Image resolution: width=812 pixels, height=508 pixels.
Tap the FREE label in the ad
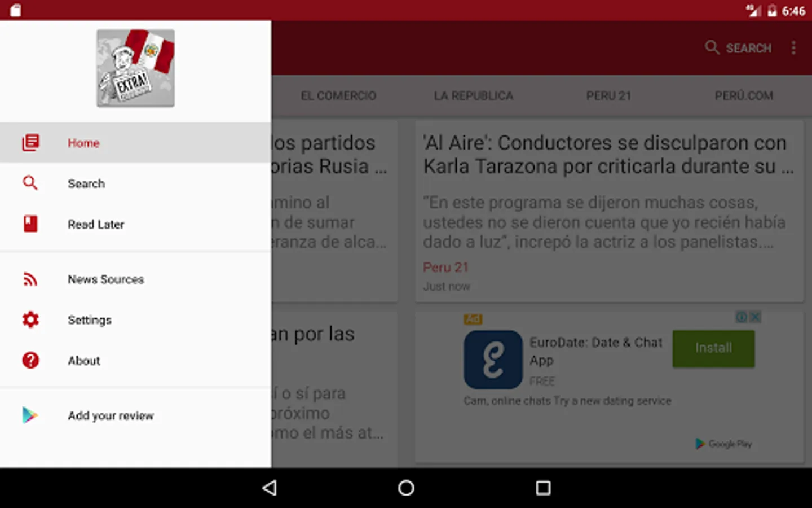542,382
